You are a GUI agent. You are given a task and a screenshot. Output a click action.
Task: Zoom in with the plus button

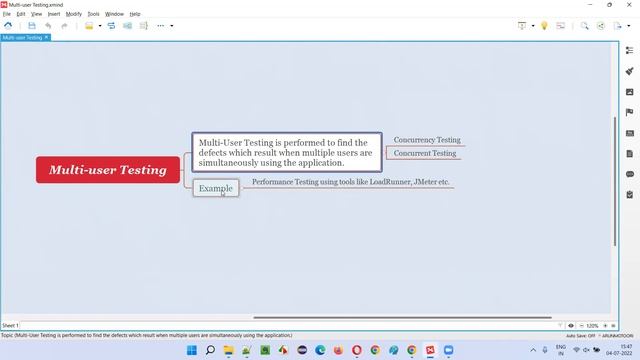click(x=605, y=326)
